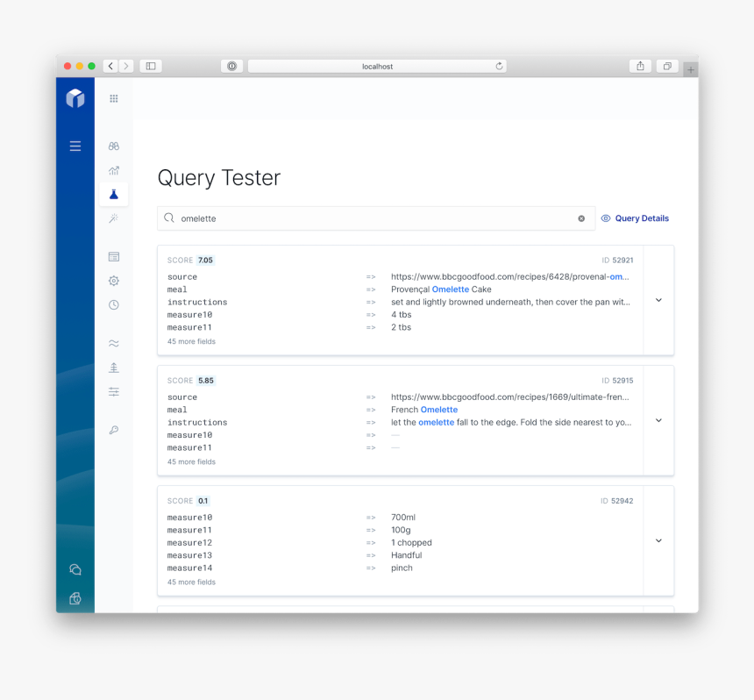Screen dimensions: 754x700
Task: Click '45 more fields' in score 0.1 result
Action: [191, 582]
